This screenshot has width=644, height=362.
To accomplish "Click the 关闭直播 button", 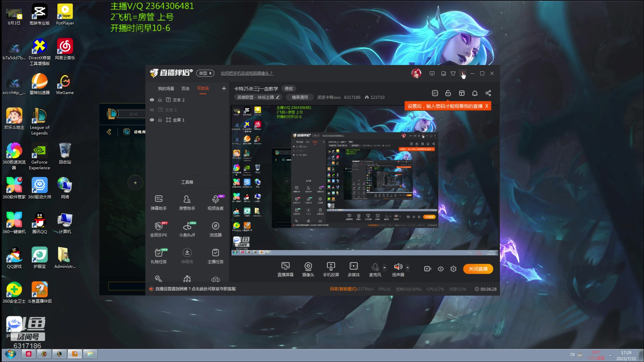I will 478,269.
